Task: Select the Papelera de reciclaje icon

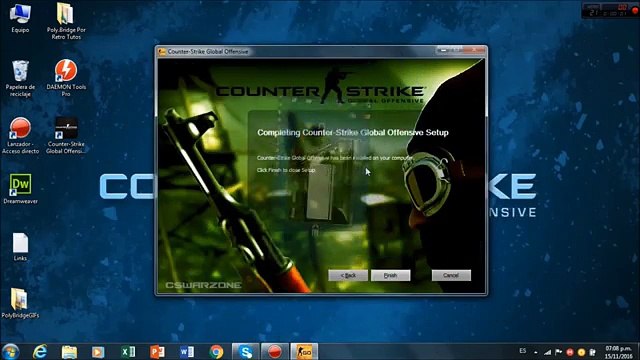Action: (20, 78)
